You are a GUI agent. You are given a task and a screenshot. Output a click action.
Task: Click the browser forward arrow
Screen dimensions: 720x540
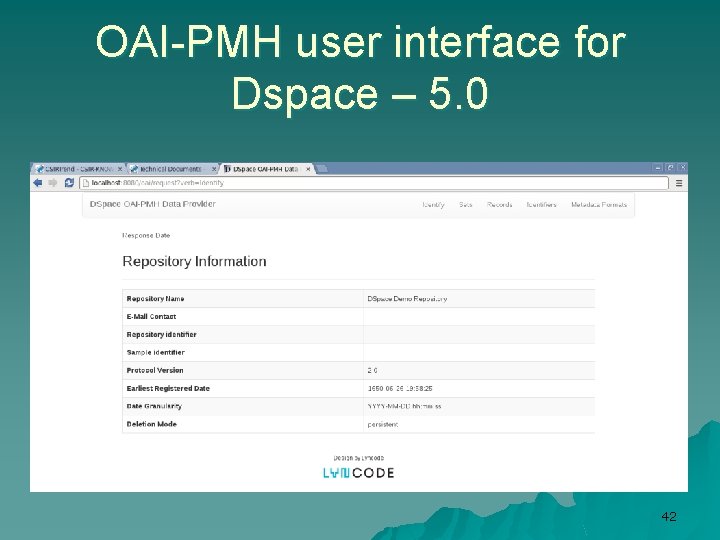(x=53, y=183)
